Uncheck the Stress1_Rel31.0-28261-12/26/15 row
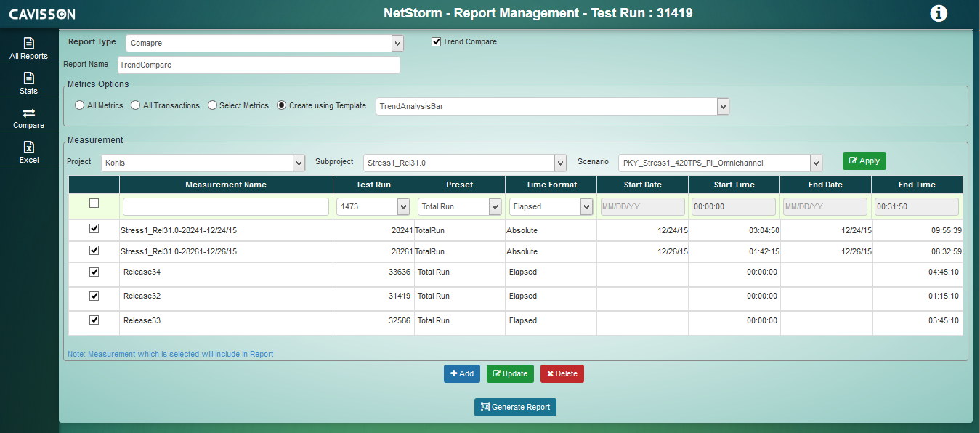Viewport: 980px width, 433px height. (94, 250)
